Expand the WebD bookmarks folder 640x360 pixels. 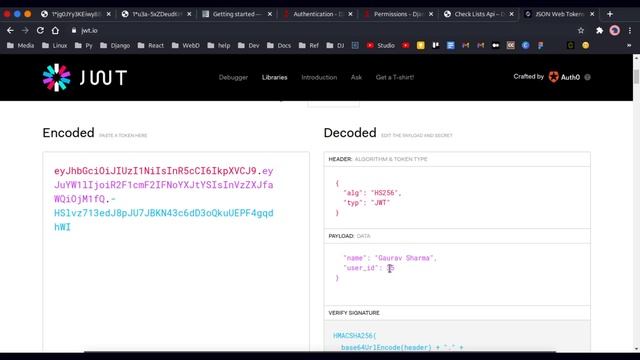[x=186, y=45]
